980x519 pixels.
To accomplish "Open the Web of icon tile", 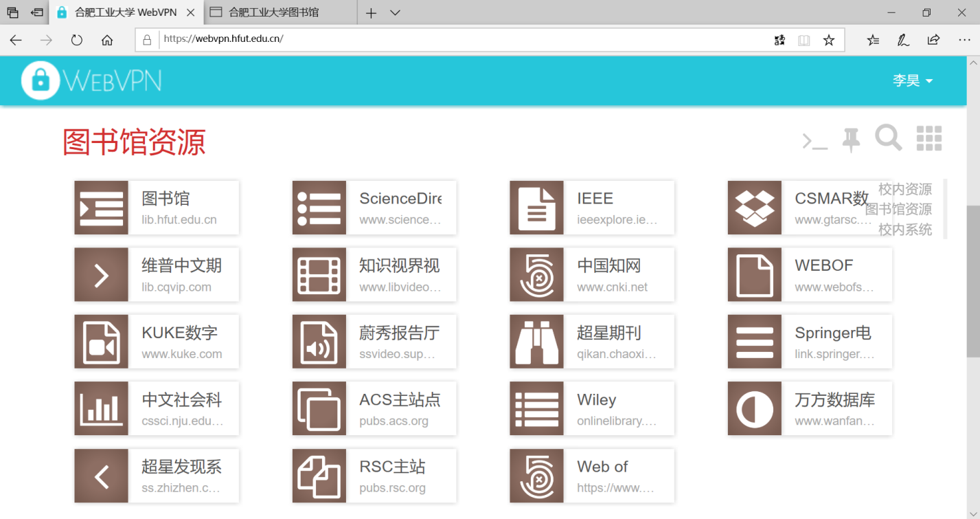I will [x=537, y=476].
